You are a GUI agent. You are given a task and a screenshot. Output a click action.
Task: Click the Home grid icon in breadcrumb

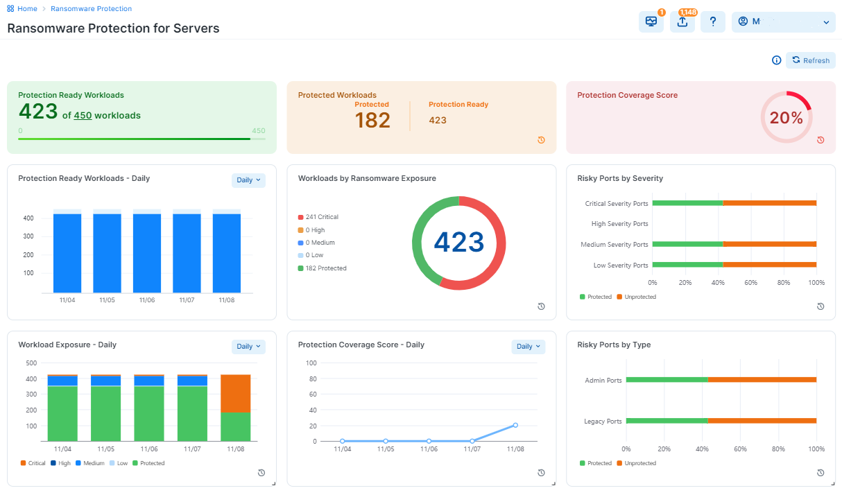(x=11, y=9)
